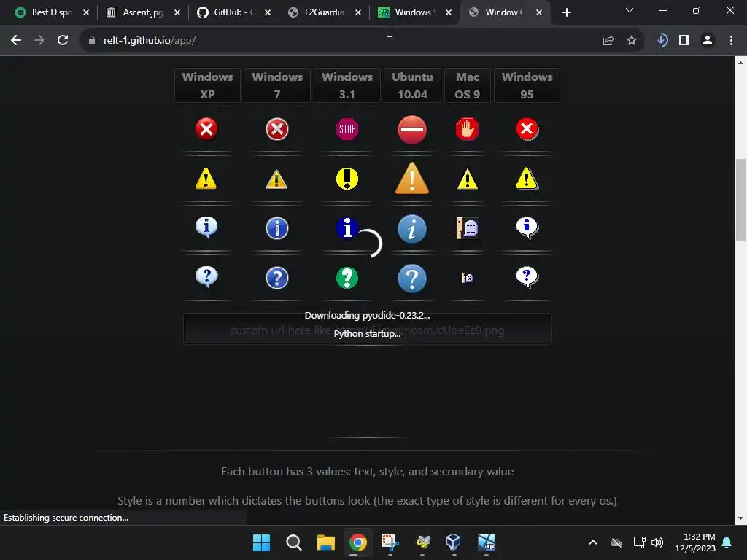The width and height of the screenshot is (747, 560).
Task: Choose the Windows 95 style button
Action: [x=527, y=85]
